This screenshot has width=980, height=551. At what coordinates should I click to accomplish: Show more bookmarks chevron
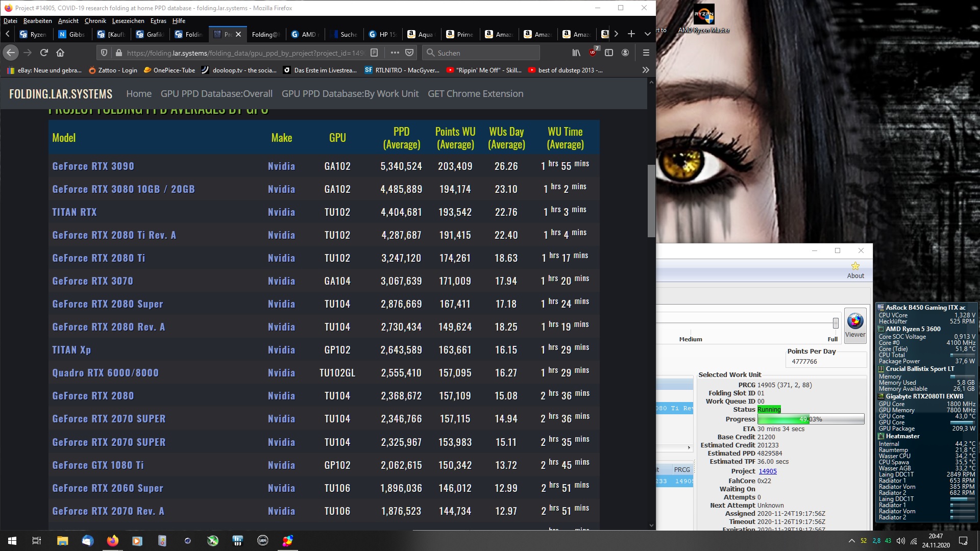[646, 70]
